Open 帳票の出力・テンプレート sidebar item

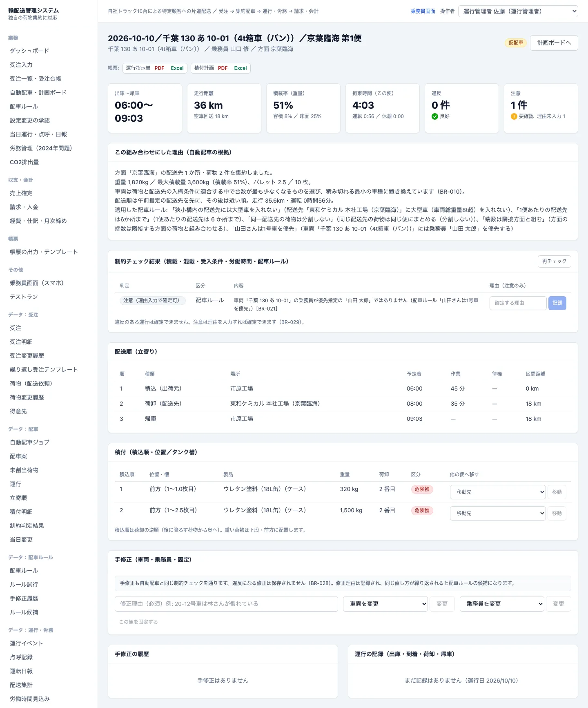(44, 252)
